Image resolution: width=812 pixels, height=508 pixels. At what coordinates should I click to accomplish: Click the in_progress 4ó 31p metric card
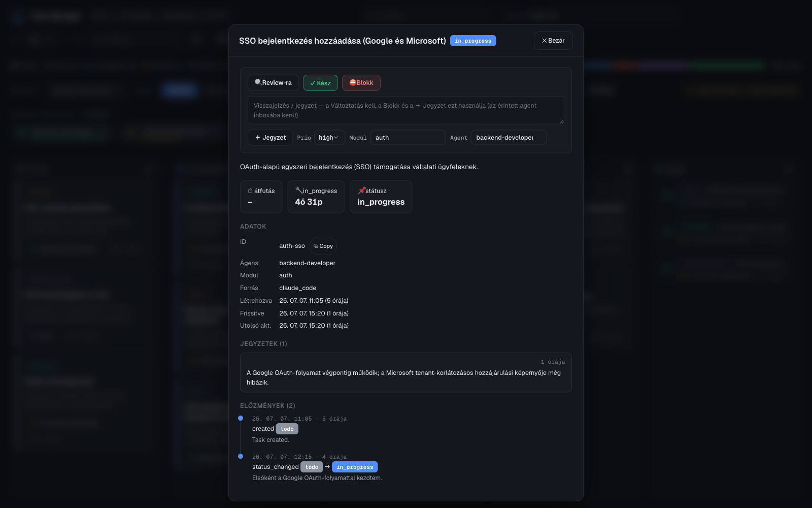click(316, 197)
